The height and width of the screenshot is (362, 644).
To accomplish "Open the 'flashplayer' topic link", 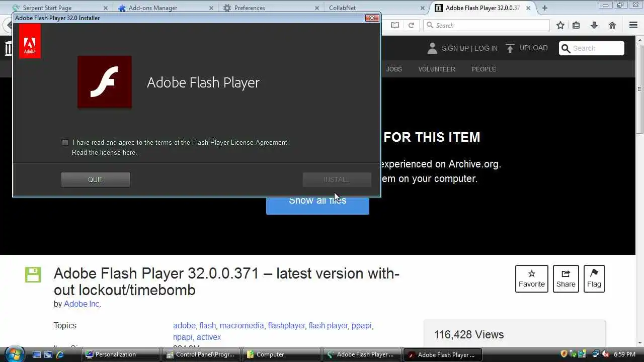I will point(286,326).
